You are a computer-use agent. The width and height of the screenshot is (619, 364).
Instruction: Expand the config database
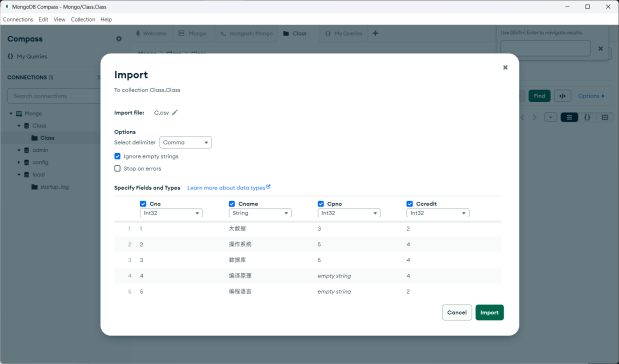[x=19, y=163]
